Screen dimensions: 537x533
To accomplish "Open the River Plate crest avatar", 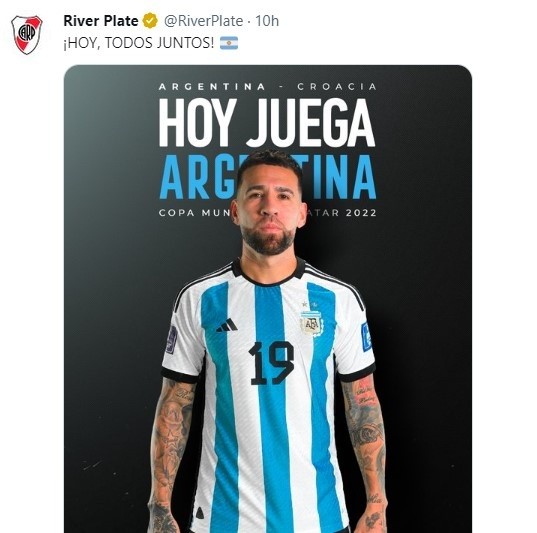I will [27, 35].
